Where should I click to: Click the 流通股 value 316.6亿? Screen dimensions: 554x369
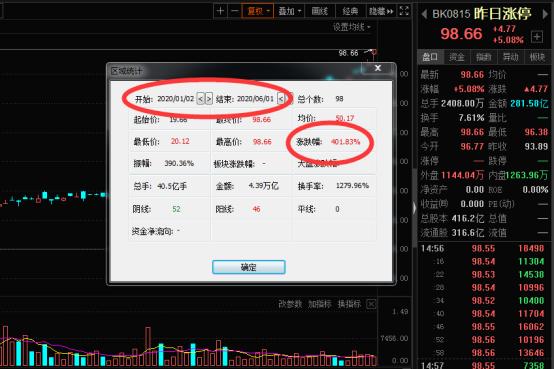pos(468,233)
